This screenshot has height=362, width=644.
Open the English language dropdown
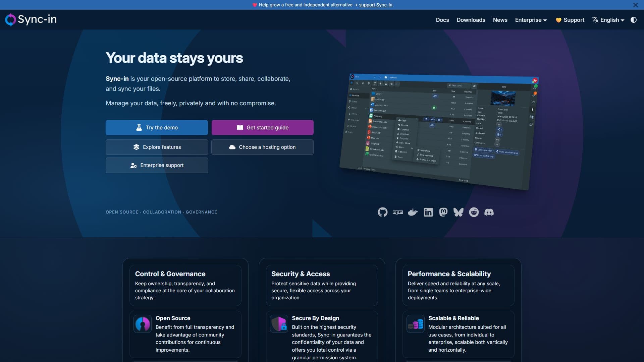[608, 20]
